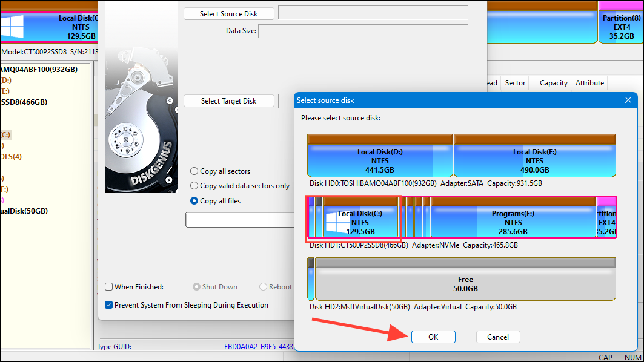The height and width of the screenshot is (362, 644).
Task: Select the SSD8(466GB) disk in the tree
Action: click(x=24, y=102)
